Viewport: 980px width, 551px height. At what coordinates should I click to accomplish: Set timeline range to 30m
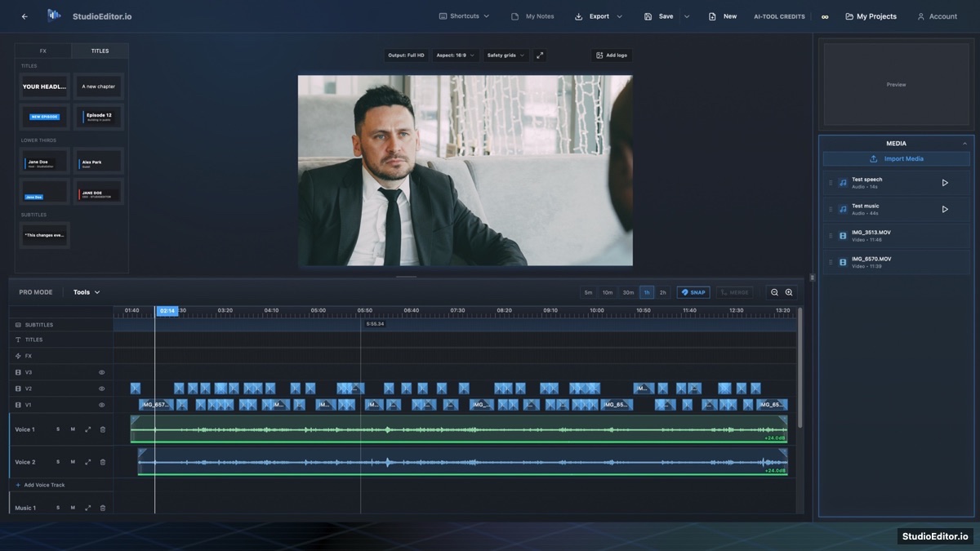[x=628, y=292]
